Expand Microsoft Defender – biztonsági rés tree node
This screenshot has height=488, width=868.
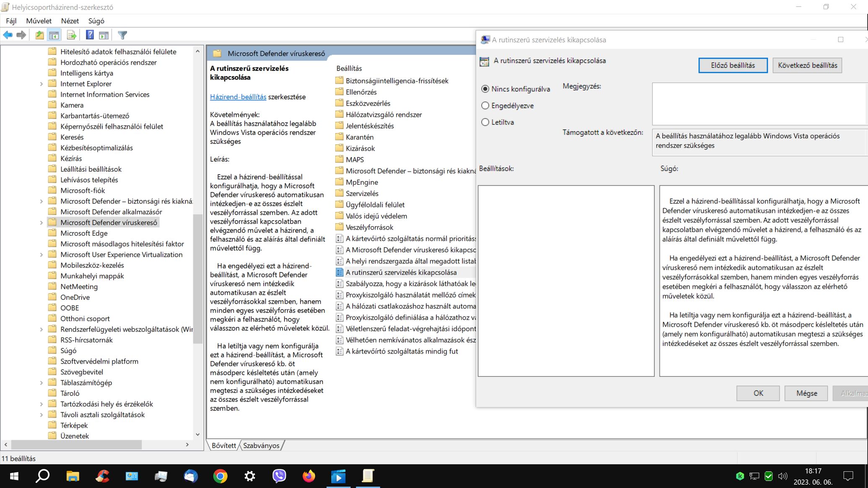tap(41, 201)
